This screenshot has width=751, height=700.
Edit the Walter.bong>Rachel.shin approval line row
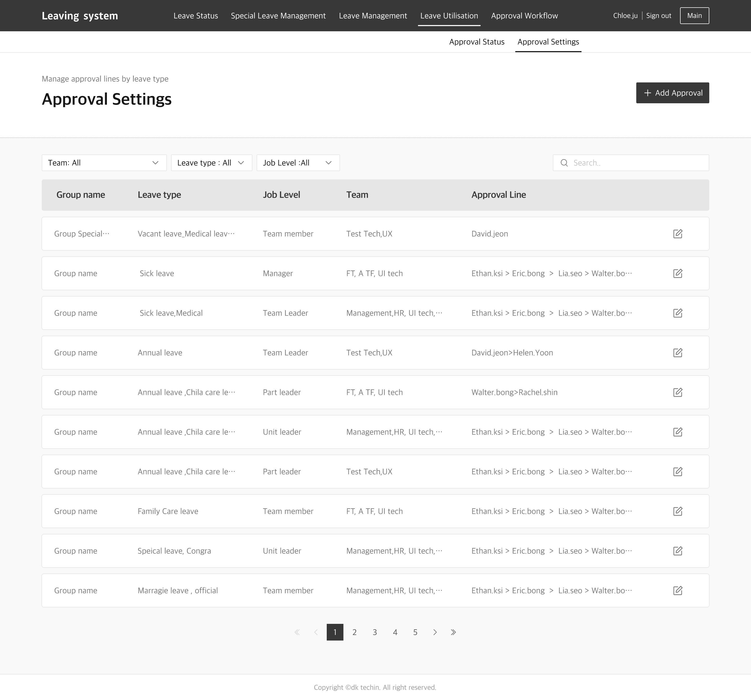tap(677, 393)
